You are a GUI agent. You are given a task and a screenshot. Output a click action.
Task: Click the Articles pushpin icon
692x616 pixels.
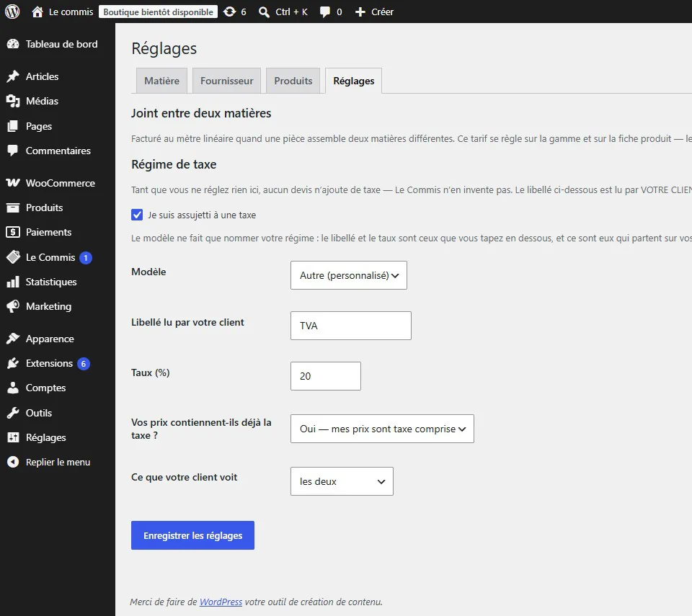pos(13,76)
